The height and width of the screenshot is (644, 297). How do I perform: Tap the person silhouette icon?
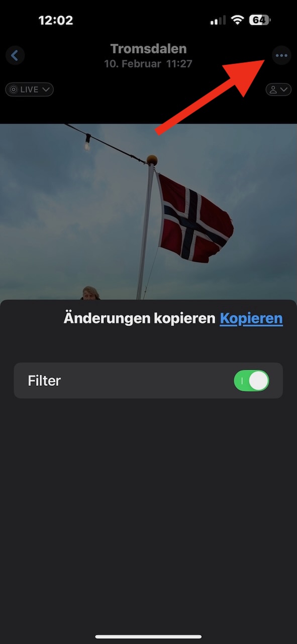(273, 90)
